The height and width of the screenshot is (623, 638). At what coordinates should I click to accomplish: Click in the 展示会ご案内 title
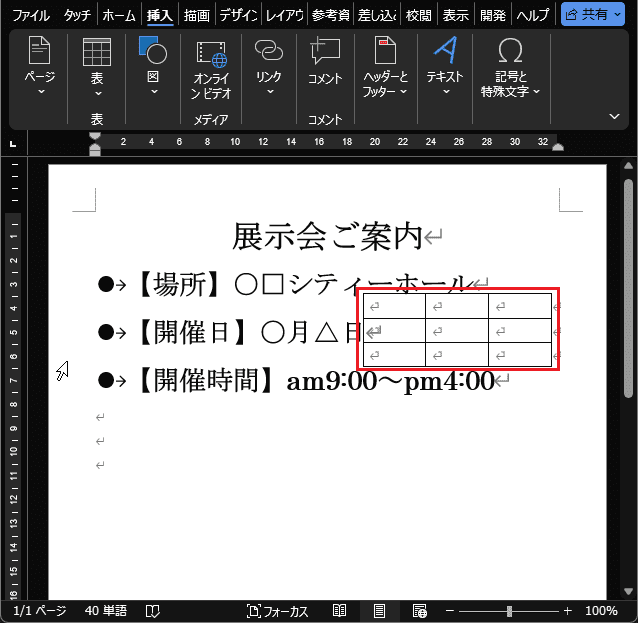(327, 237)
